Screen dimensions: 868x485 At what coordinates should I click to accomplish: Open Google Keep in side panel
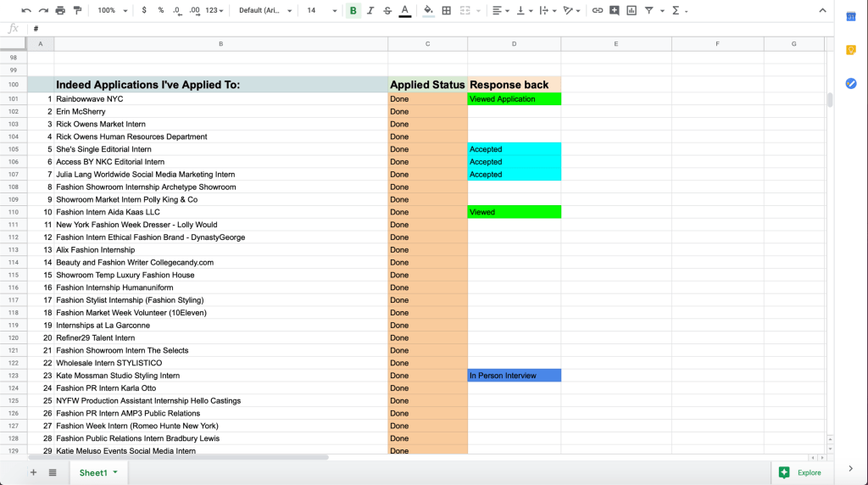(x=851, y=50)
